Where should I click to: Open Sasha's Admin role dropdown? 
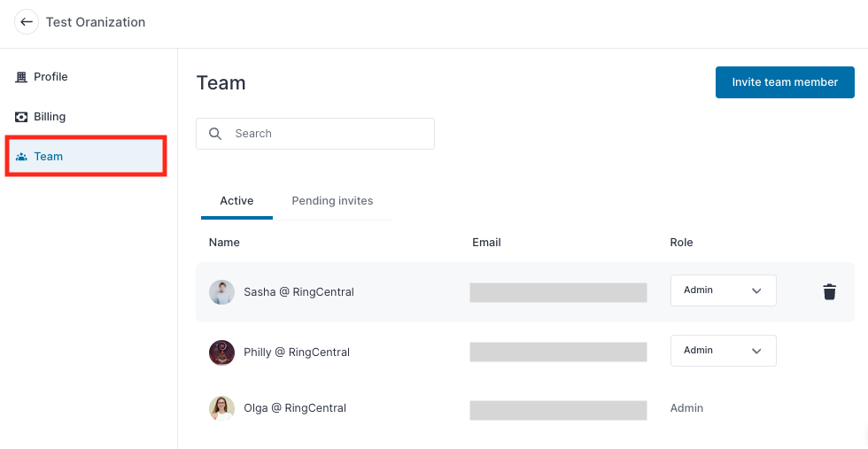[x=723, y=290]
